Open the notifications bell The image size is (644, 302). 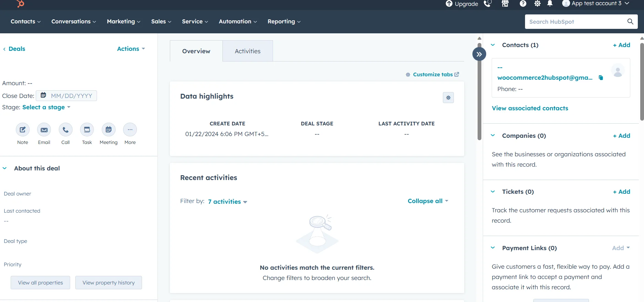550,3
